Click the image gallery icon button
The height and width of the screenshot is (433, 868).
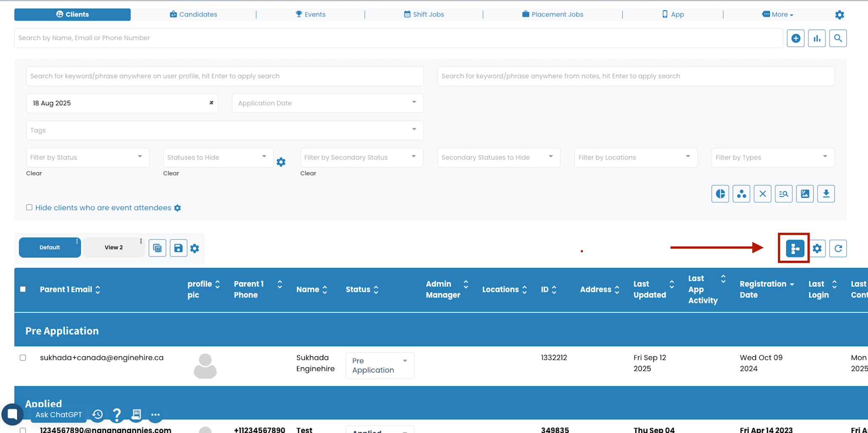[805, 194]
